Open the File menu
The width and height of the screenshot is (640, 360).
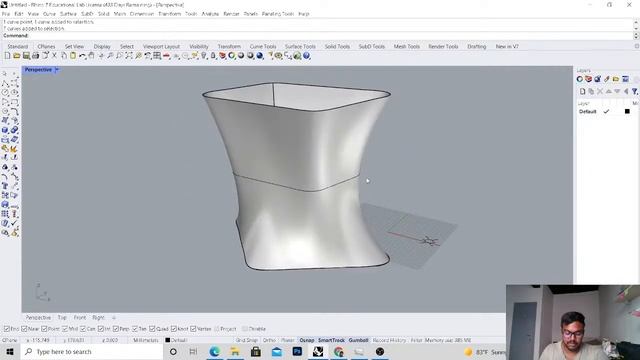(x=6, y=13)
